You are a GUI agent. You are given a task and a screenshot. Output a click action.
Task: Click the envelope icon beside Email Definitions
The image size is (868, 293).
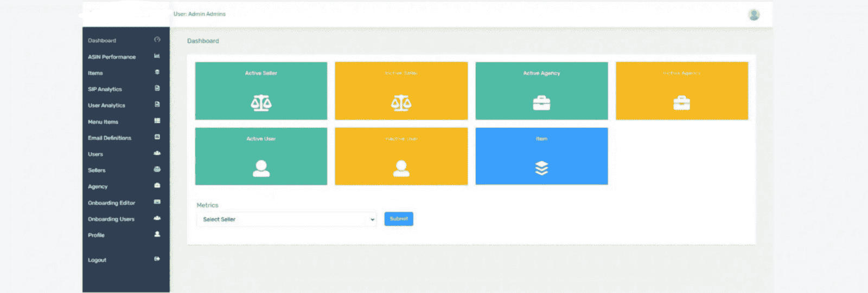point(157,137)
